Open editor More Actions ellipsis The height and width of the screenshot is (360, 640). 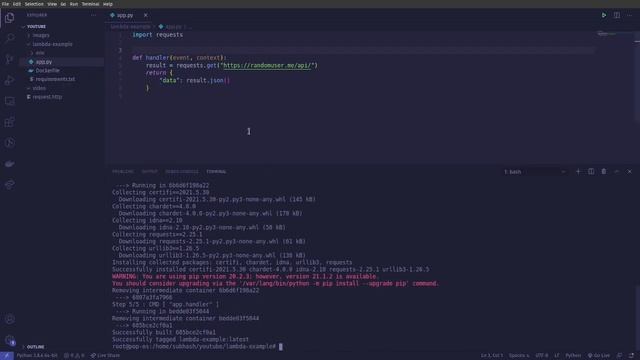coord(629,15)
